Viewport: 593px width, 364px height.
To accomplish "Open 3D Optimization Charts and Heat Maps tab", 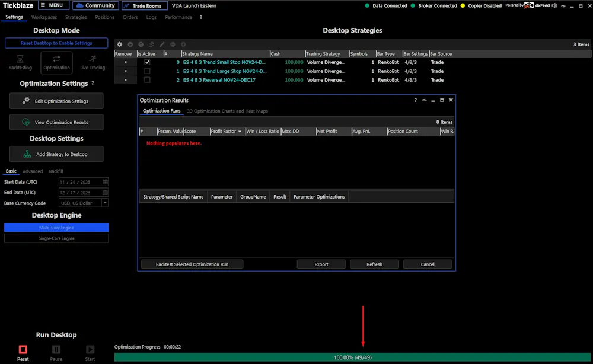I will coord(227,111).
